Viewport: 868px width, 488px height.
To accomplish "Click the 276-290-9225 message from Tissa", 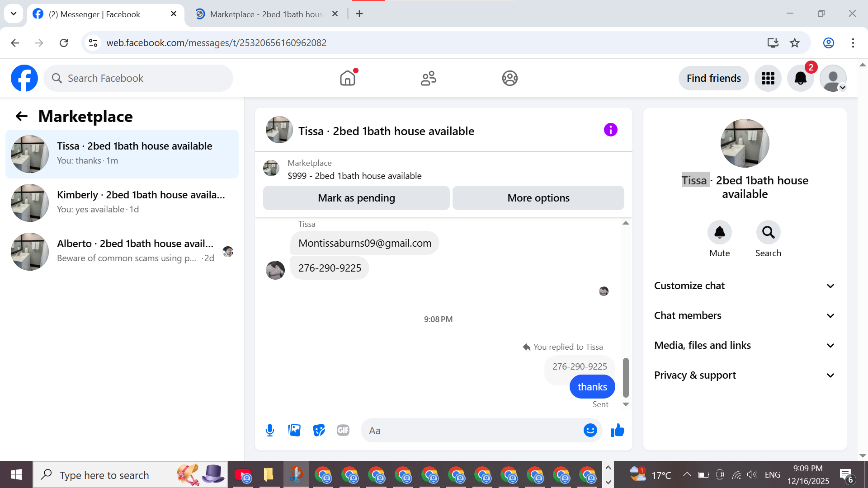I will [x=330, y=268].
